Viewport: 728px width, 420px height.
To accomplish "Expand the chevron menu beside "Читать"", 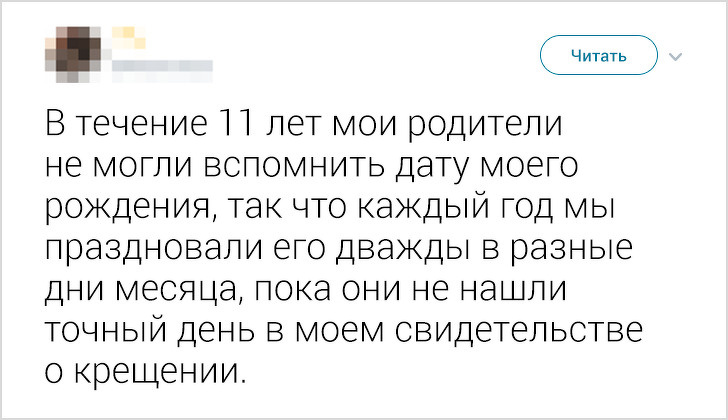I will click(675, 56).
